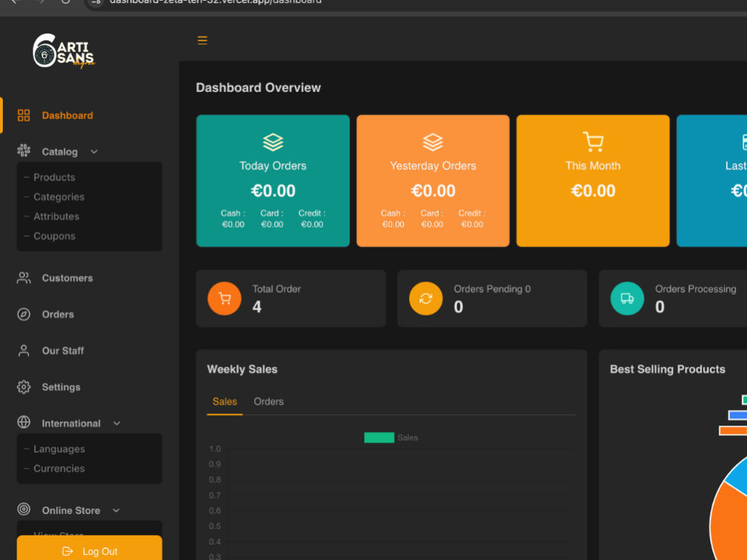Click the Today Orders card
The image size is (747, 560).
click(x=273, y=181)
